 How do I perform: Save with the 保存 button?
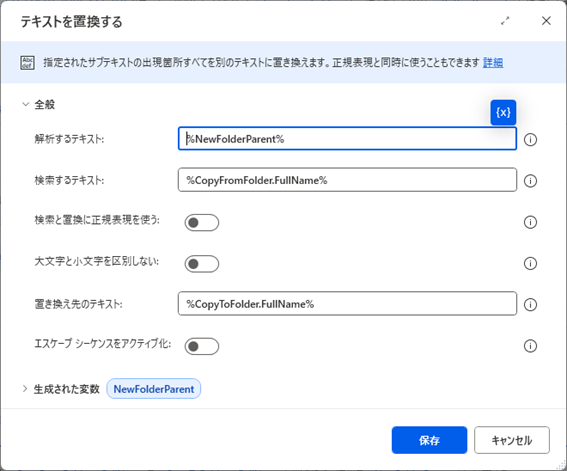click(429, 440)
